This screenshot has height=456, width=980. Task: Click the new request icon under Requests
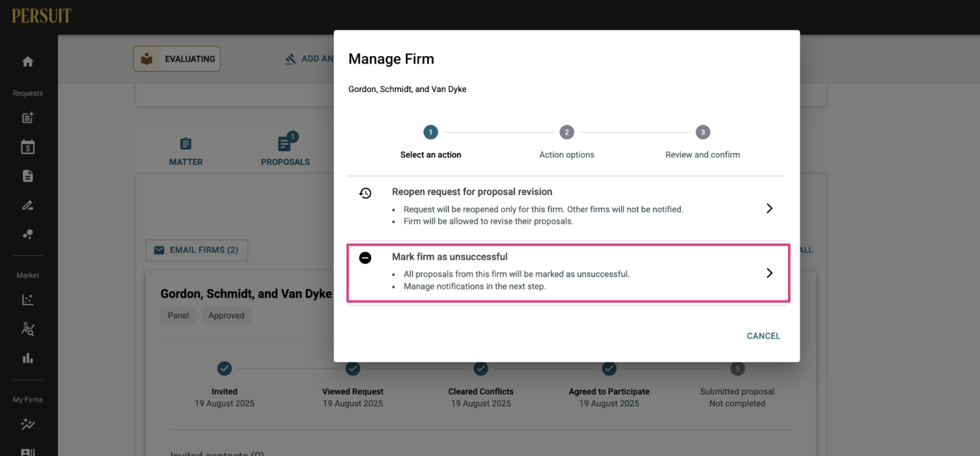[27, 118]
